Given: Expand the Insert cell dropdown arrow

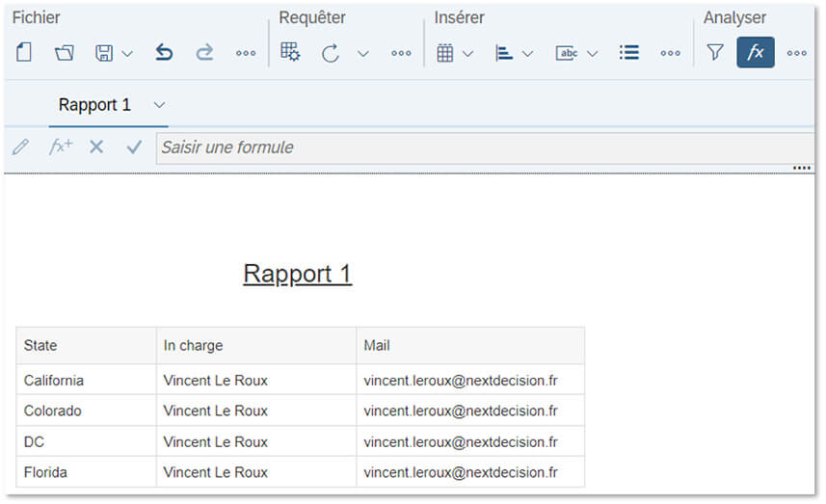Looking at the screenshot, I should coord(592,54).
